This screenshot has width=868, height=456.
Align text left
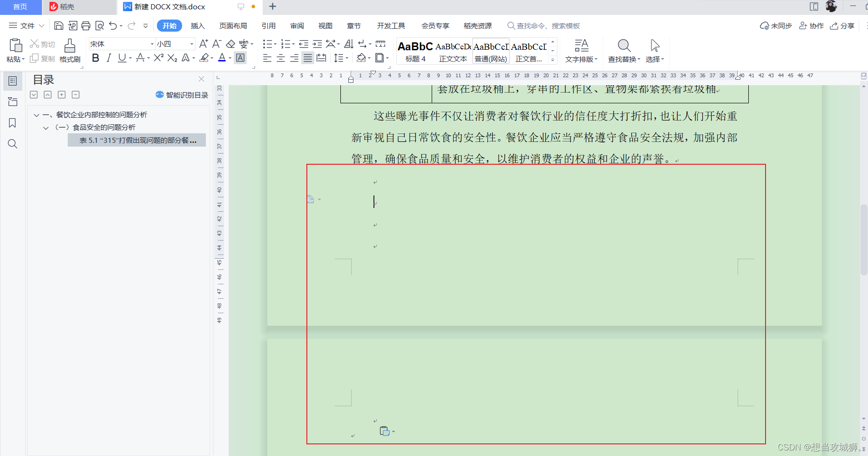[267, 58]
